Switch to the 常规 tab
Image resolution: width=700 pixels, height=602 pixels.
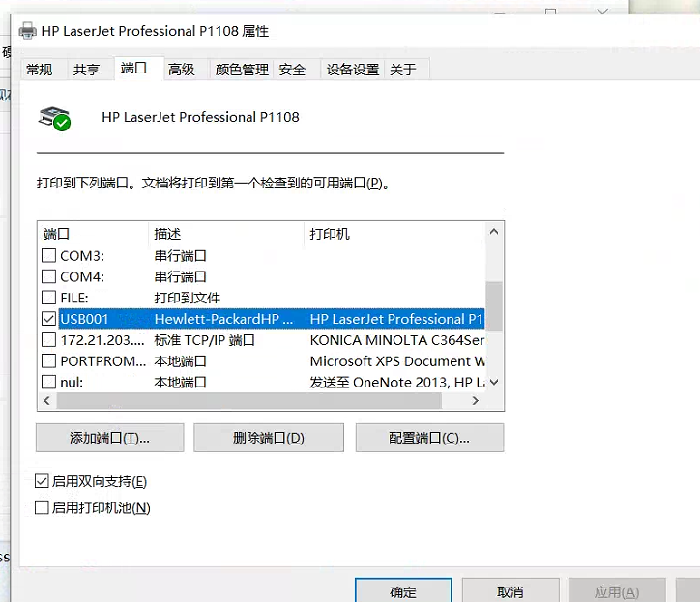(x=40, y=70)
